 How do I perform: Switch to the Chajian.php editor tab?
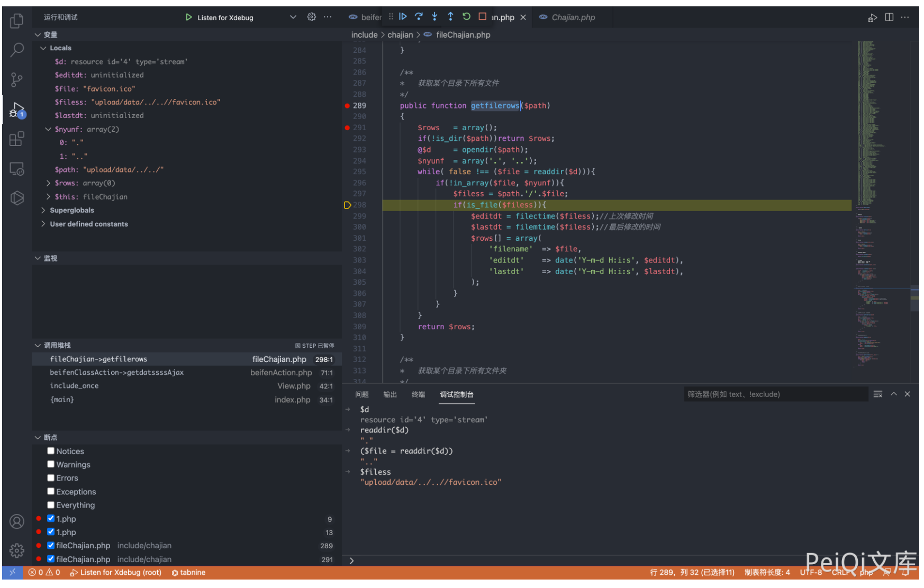573,17
